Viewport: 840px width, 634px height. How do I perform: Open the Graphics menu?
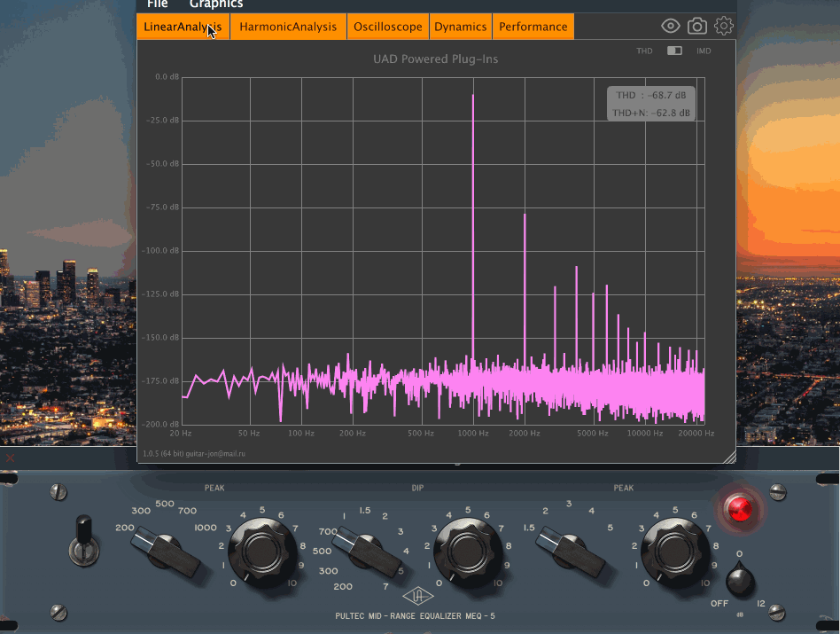coord(216,4)
